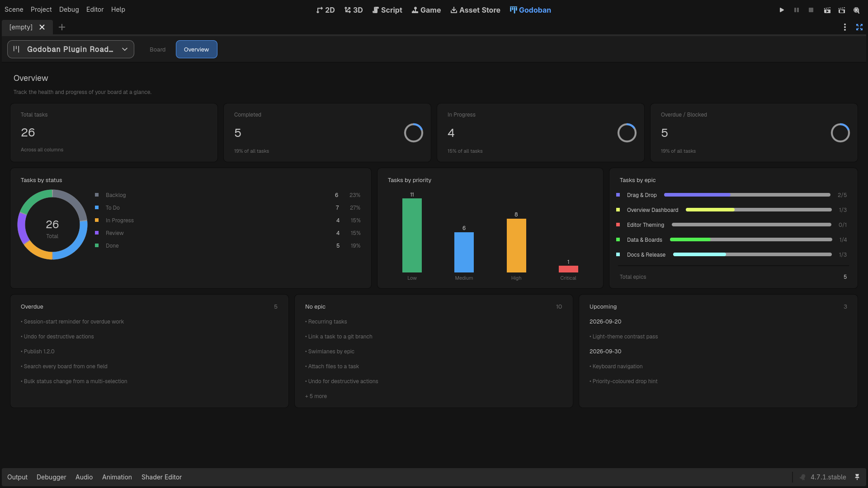Pause the running project
This screenshot has height=488, width=868.
[x=797, y=10]
